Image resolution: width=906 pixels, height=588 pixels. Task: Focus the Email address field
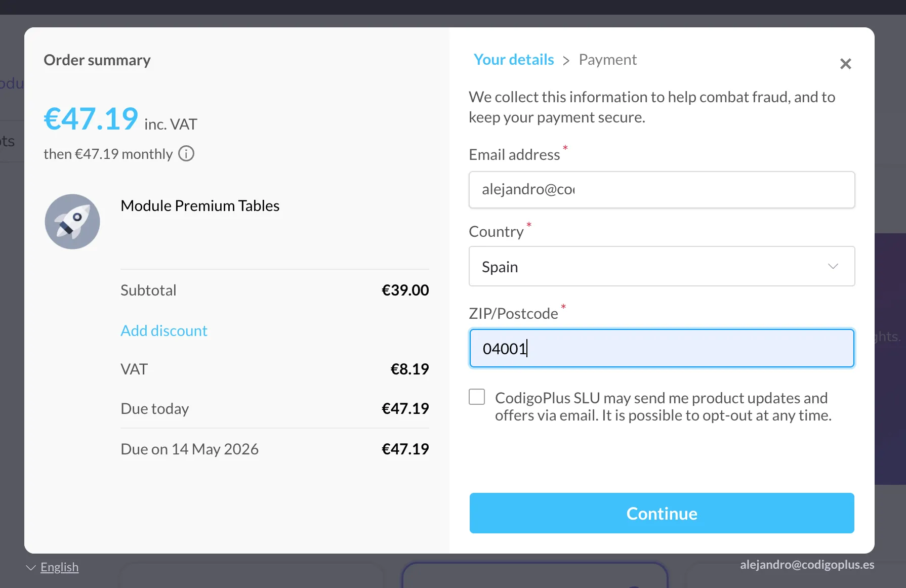point(661,190)
